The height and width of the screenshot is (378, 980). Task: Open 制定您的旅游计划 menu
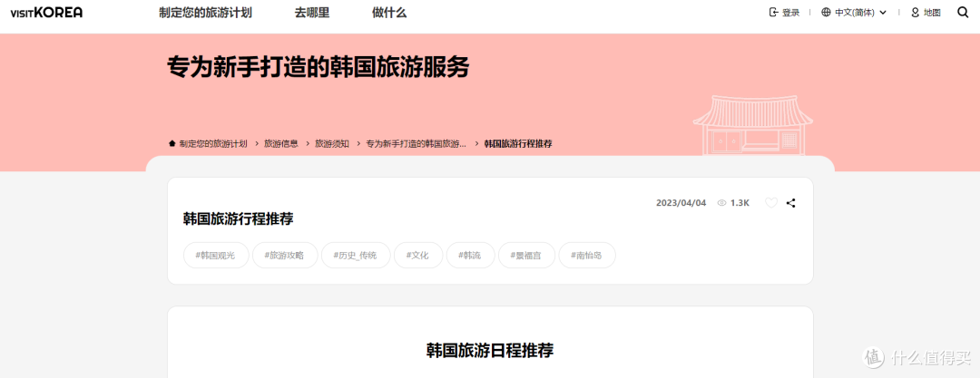[x=206, y=13]
